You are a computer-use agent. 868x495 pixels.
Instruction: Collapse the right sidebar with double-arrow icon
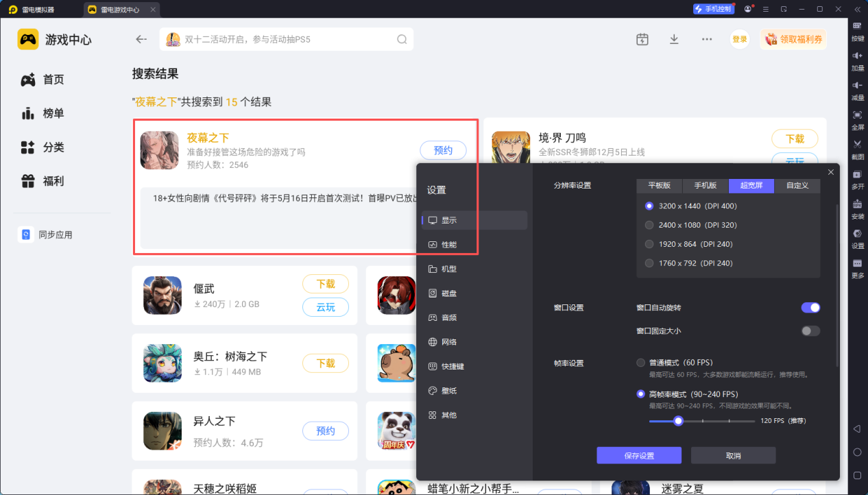coord(857,9)
